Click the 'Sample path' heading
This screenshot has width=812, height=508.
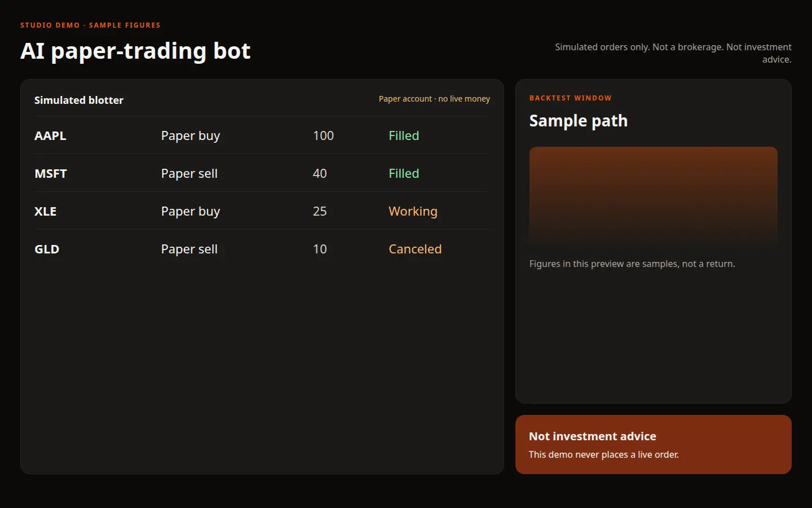tap(579, 121)
